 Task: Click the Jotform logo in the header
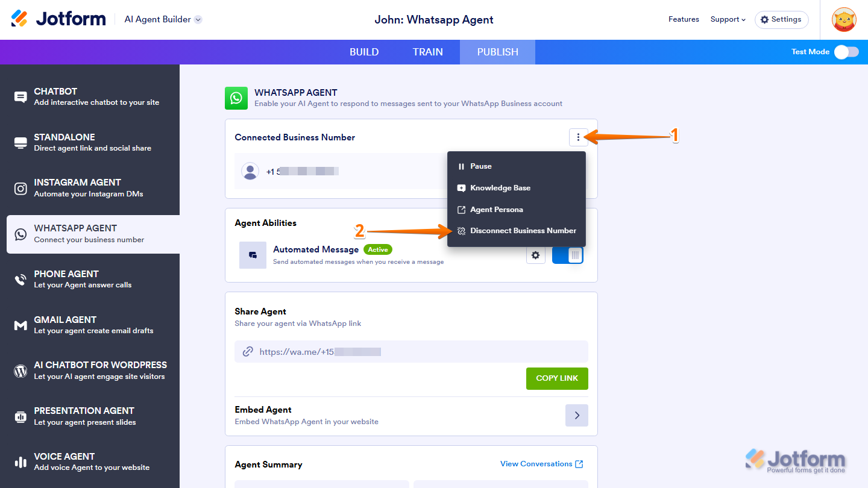(x=58, y=19)
